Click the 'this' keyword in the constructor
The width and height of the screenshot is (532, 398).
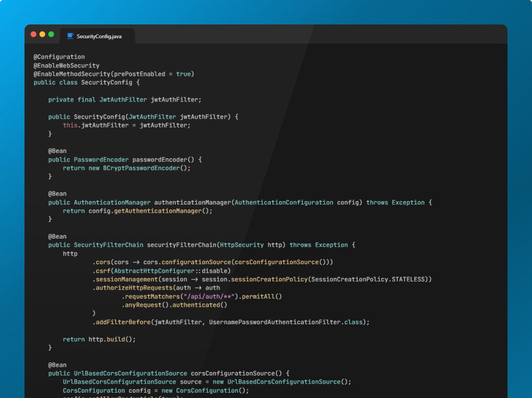70,125
